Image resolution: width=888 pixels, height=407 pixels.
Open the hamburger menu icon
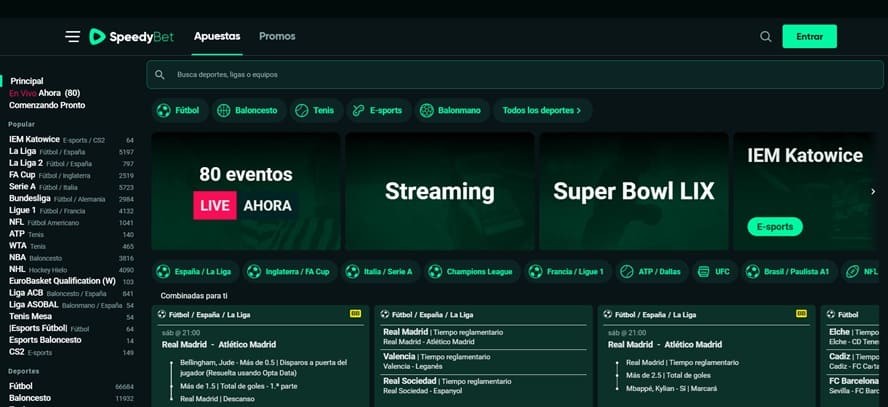[72, 37]
